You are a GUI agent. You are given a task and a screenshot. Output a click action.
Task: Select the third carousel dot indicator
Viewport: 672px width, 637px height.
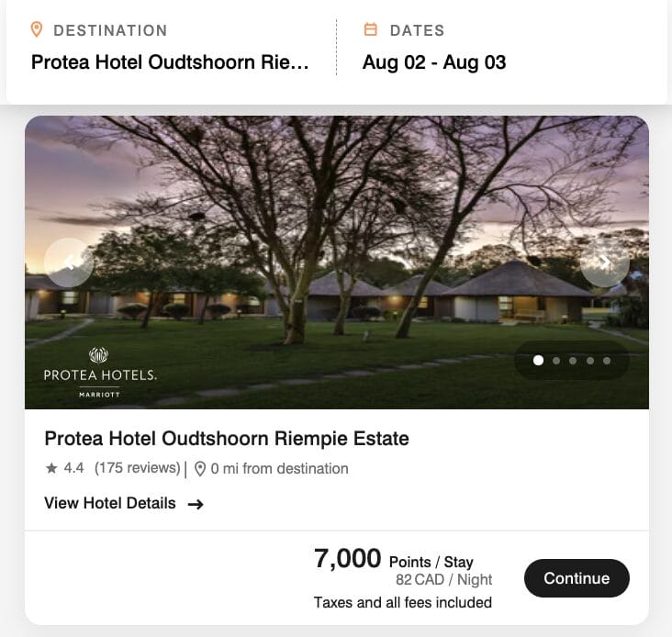(x=573, y=361)
